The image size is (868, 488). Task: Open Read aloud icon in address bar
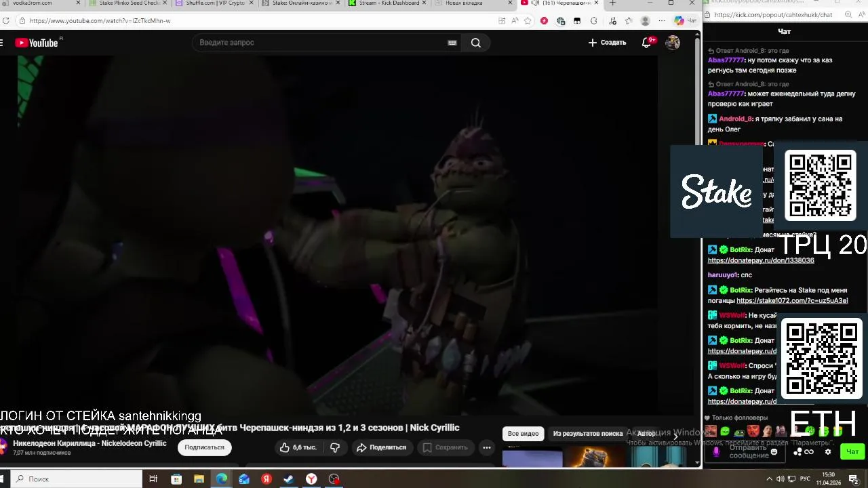coord(515,21)
